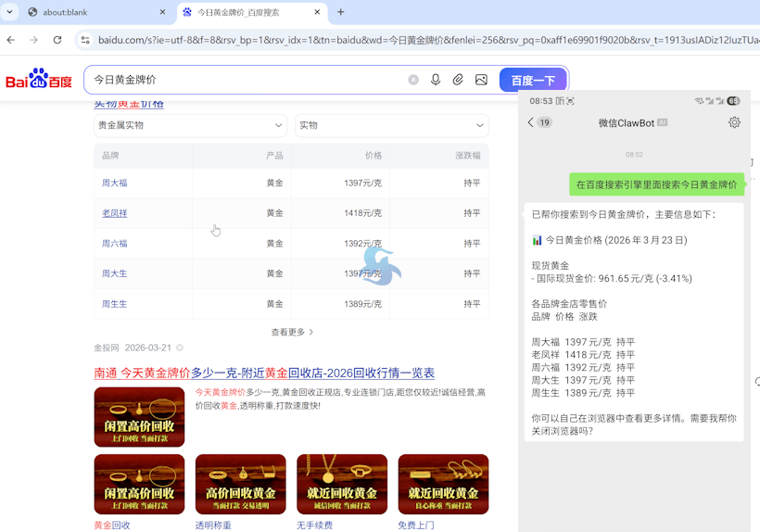Open the large 闲置高价回收 ad thumbnail
This screenshot has height=532, width=760.
coord(139,417)
